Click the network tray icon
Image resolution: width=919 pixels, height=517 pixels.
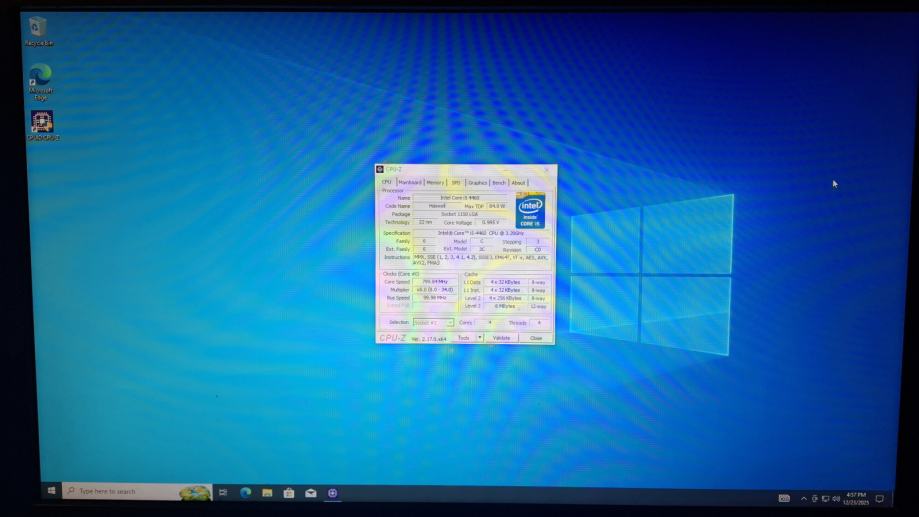click(825, 499)
